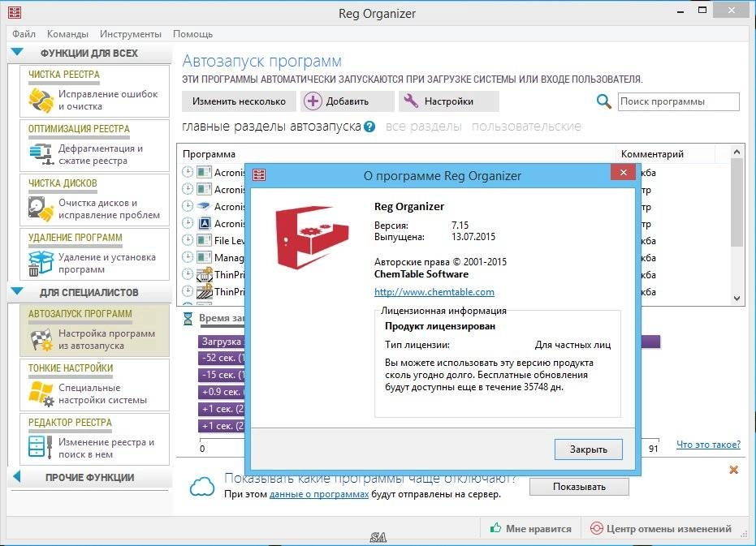
Task: Click the magnifier search icon
Action: click(603, 101)
